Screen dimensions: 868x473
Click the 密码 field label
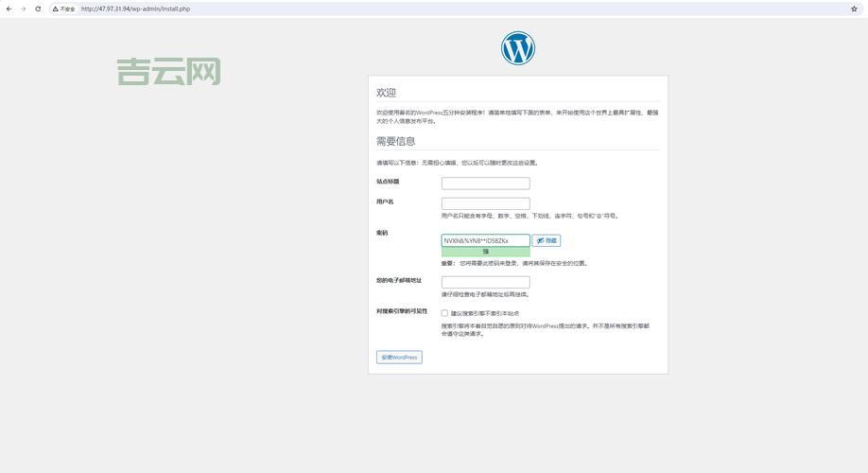point(382,233)
